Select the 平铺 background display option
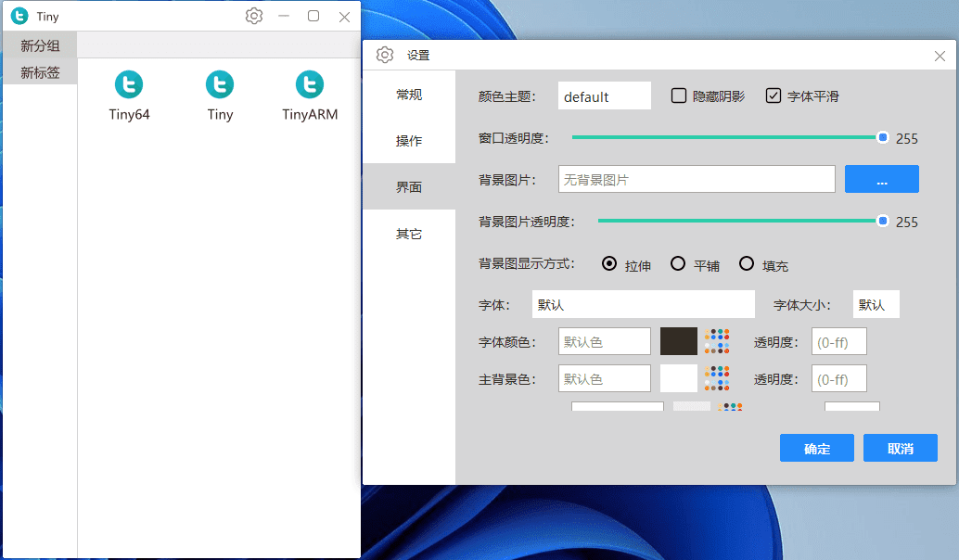 pos(676,263)
